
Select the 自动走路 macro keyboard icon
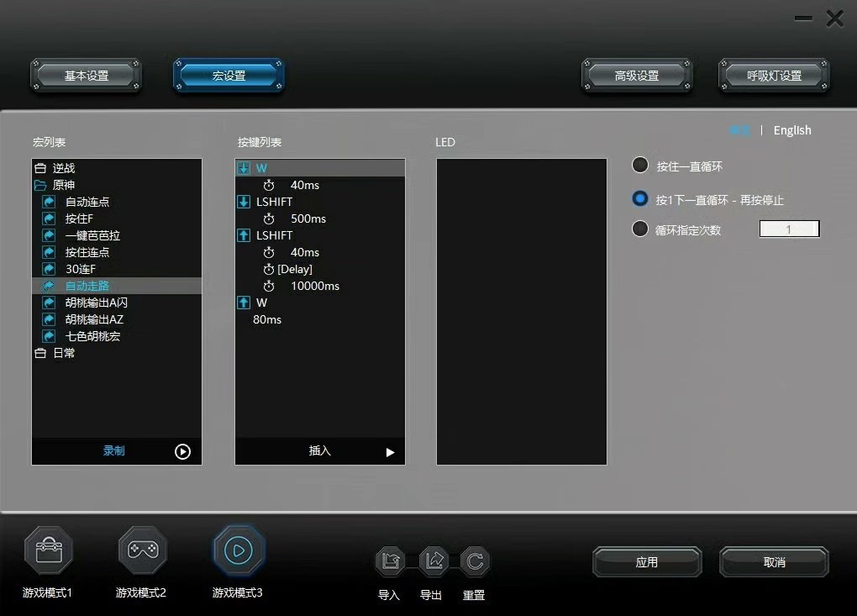[47, 285]
